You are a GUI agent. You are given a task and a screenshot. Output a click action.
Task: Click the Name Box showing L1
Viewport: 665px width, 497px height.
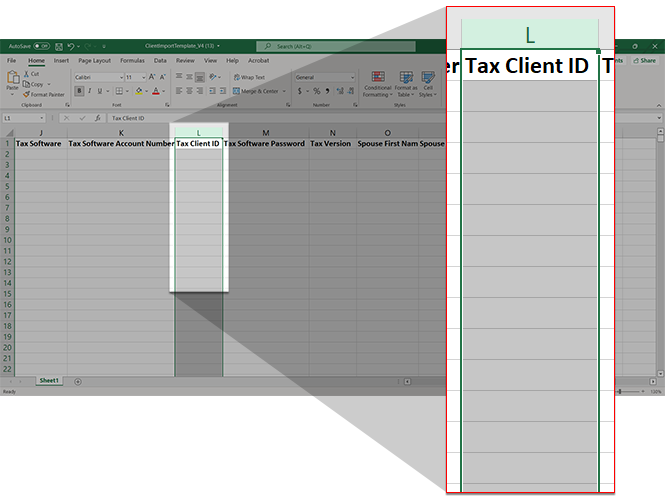[24, 118]
